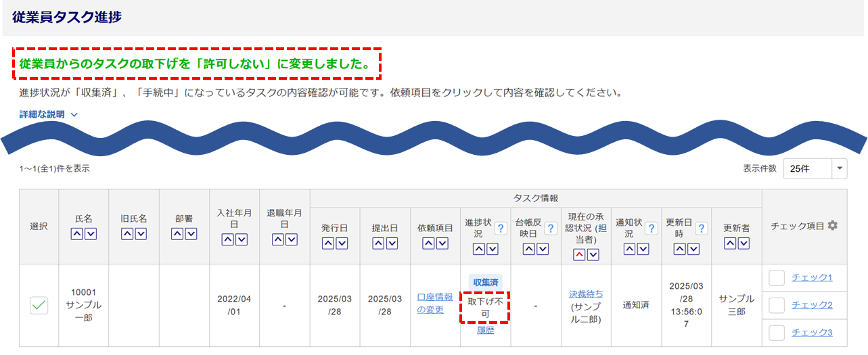
Task: Show help for 通知状況 column
Action: 651,229
